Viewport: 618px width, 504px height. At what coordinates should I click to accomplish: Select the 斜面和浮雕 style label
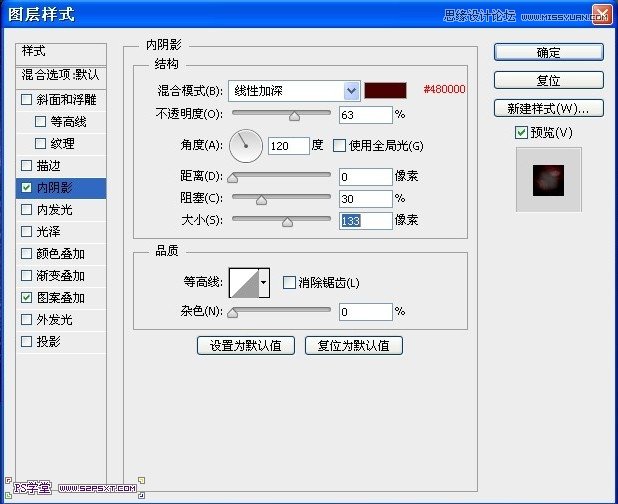click(x=66, y=99)
